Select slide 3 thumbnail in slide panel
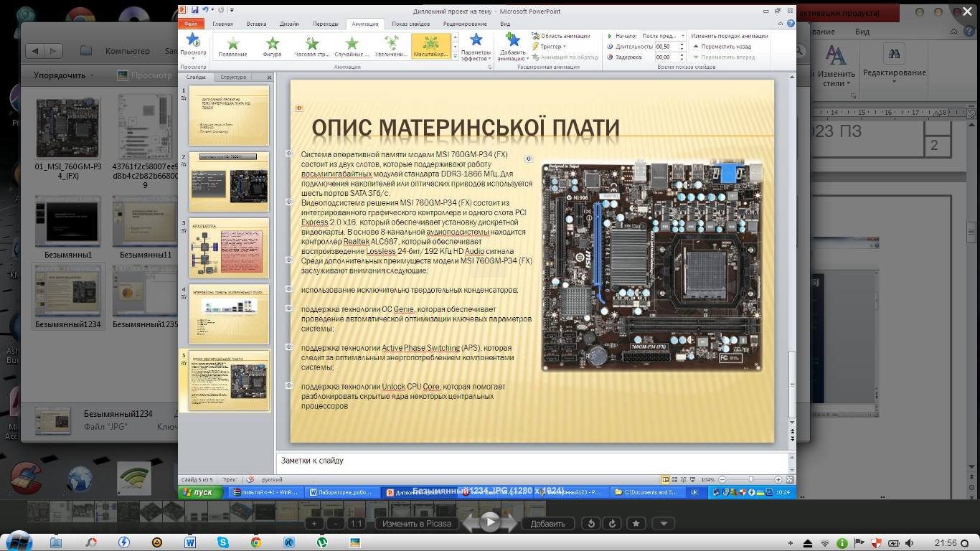The width and height of the screenshot is (980, 551). [x=229, y=249]
